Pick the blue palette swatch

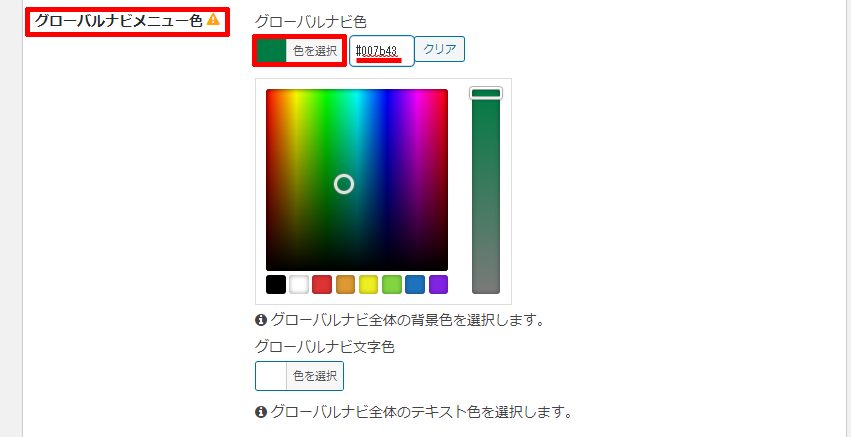point(415,284)
